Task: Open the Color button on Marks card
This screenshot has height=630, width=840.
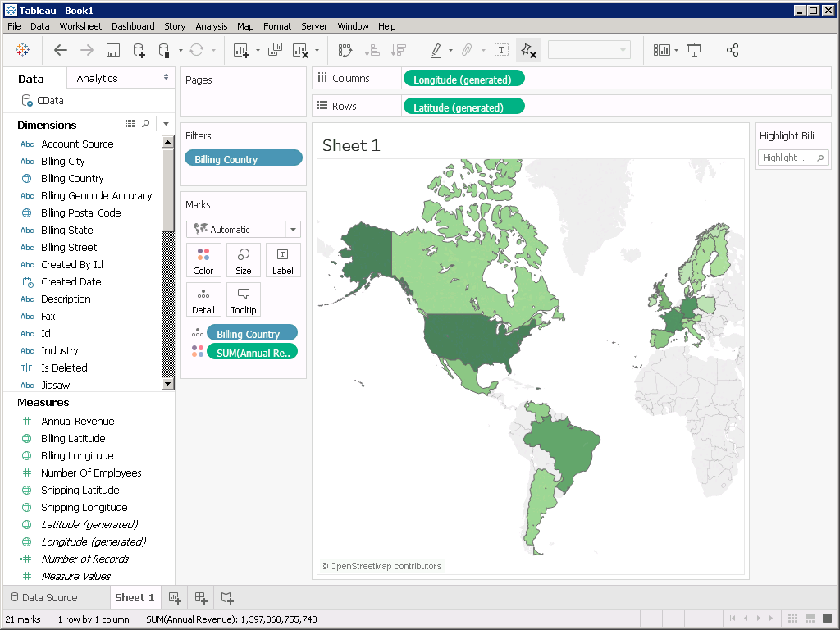Action: coord(203,261)
